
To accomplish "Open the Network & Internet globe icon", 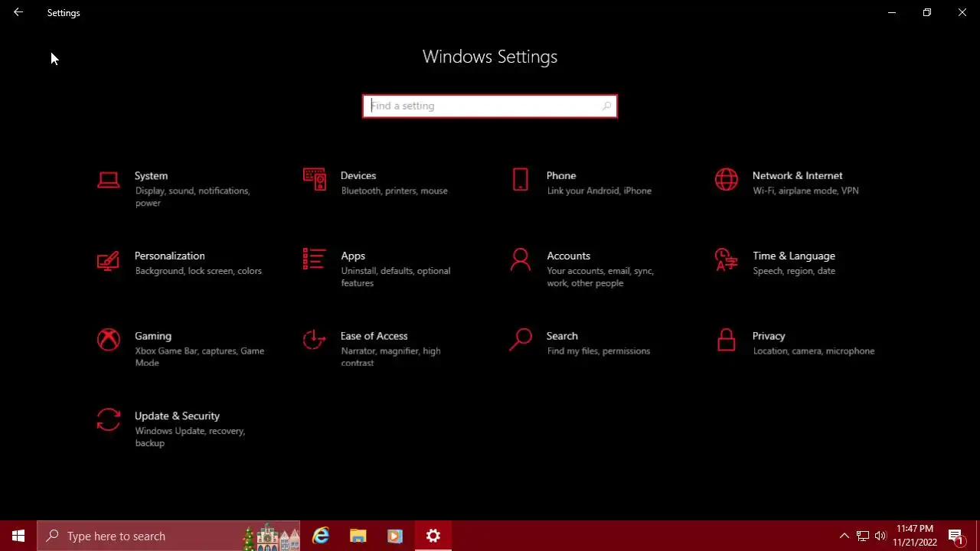I will click(x=727, y=180).
